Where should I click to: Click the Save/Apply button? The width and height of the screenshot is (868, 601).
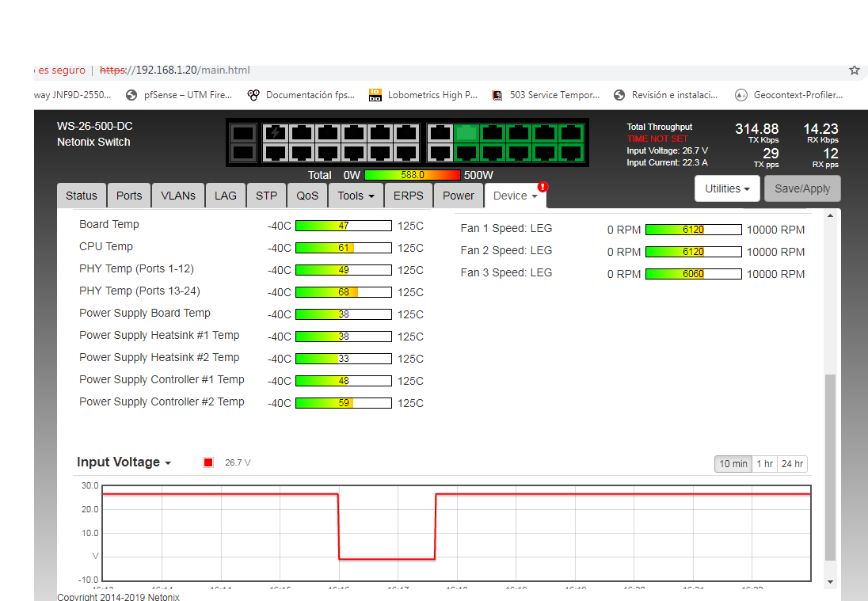801,188
